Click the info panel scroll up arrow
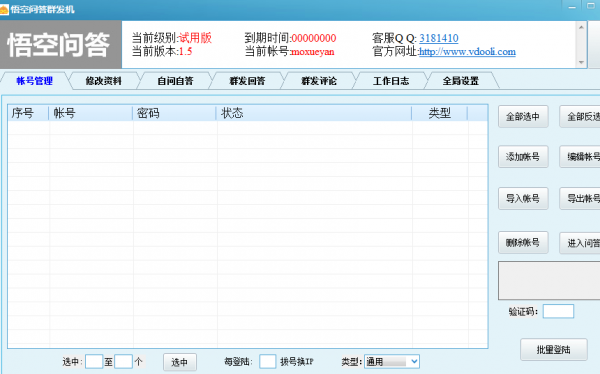Viewport: 600px width, 374px height. click(581, 27)
